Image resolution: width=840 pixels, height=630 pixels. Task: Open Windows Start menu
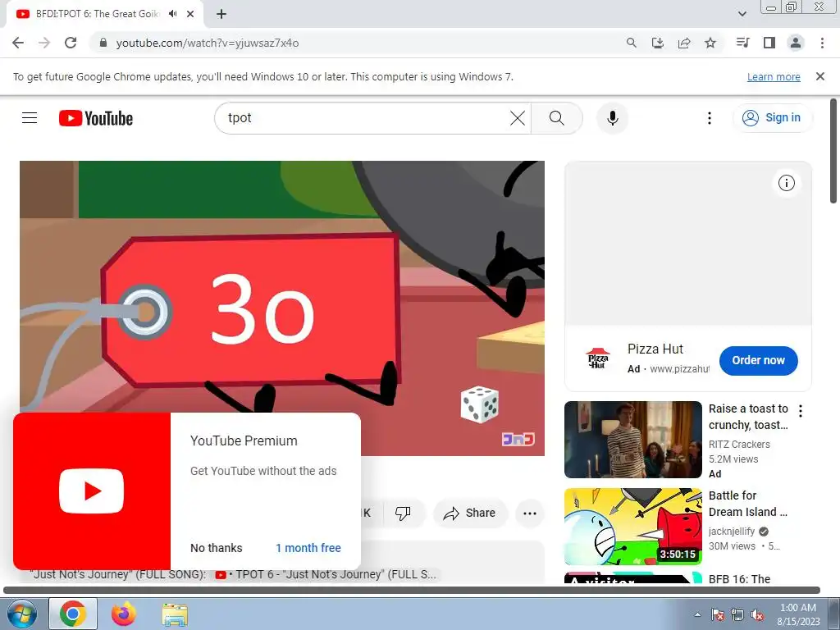(21, 614)
